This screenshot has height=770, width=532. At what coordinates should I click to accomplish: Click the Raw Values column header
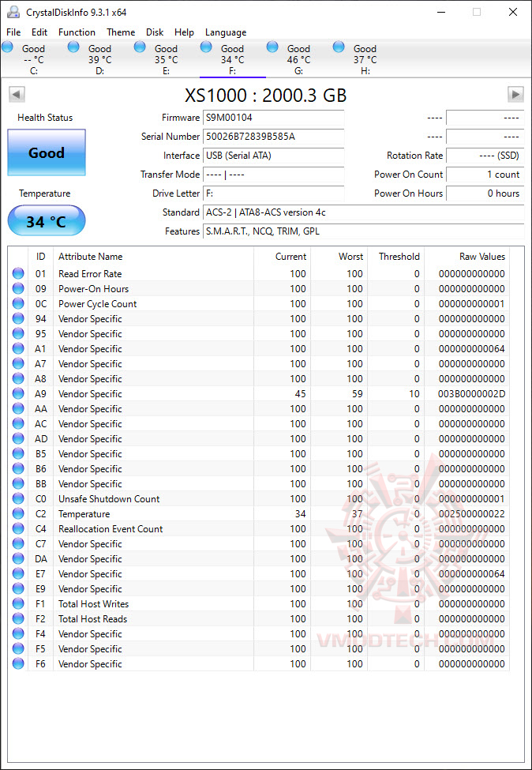point(467,257)
